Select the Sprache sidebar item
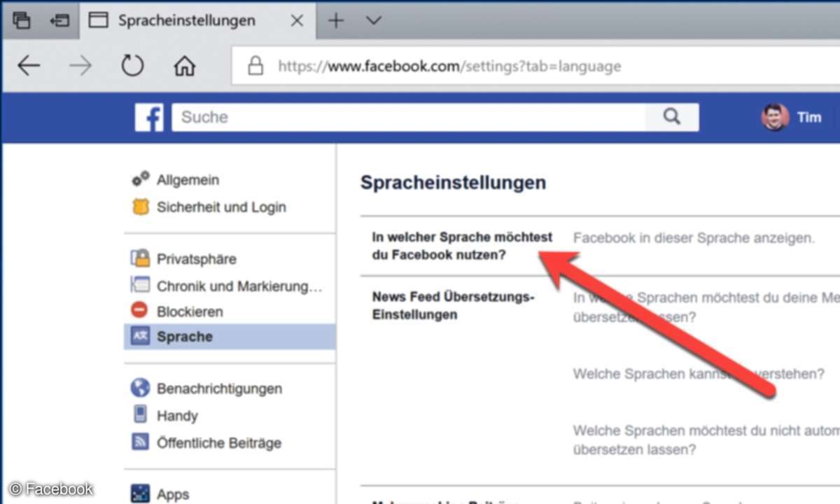Viewport: 840px width, 504px height. tap(230, 337)
